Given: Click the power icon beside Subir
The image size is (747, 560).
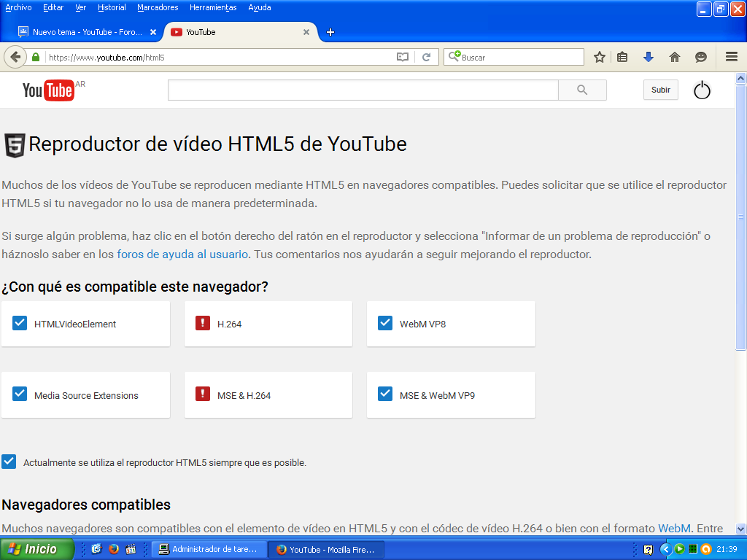Looking at the screenshot, I should pyautogui.click(x=702, y=90).
